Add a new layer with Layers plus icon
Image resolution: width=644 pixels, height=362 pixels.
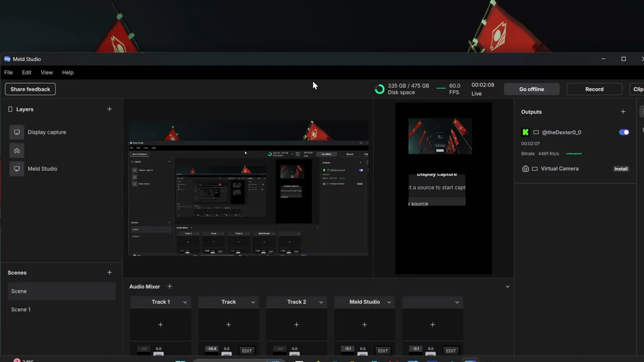pyautogui.click(x=109, y=109)
